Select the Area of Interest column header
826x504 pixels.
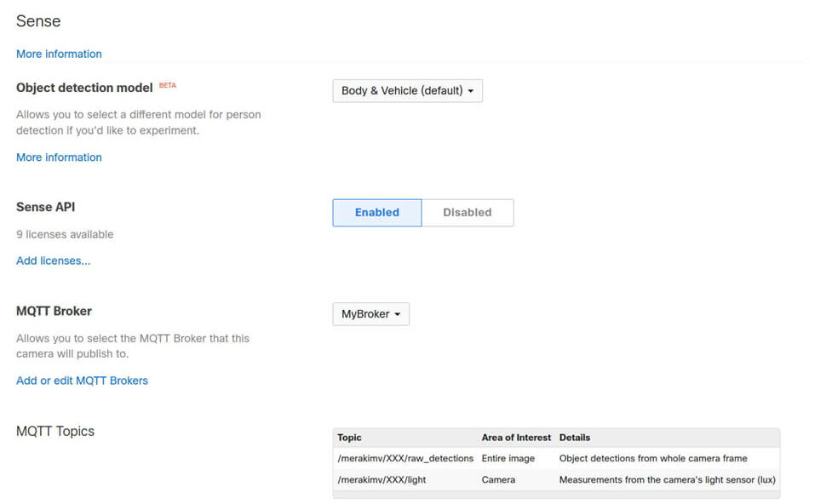516,438
